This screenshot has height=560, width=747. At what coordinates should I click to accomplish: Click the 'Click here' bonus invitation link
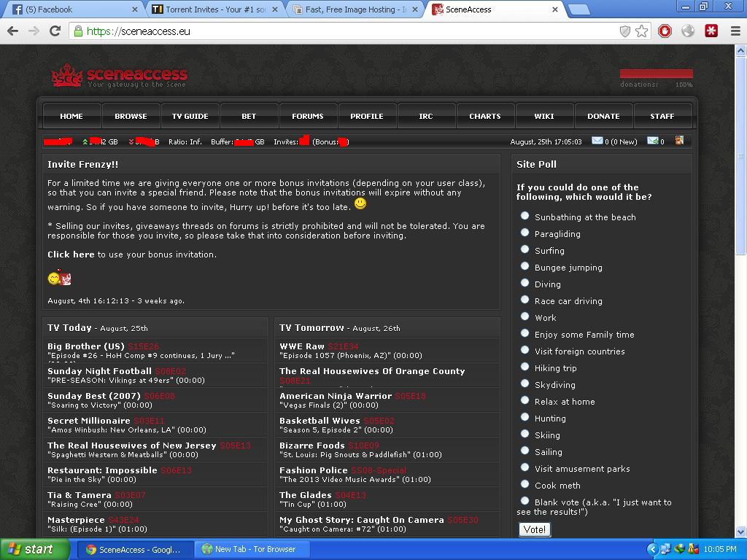click(x=71, y=254)
